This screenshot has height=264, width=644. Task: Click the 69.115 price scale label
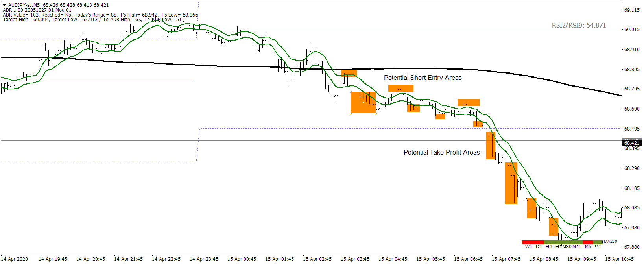point(632,10)
